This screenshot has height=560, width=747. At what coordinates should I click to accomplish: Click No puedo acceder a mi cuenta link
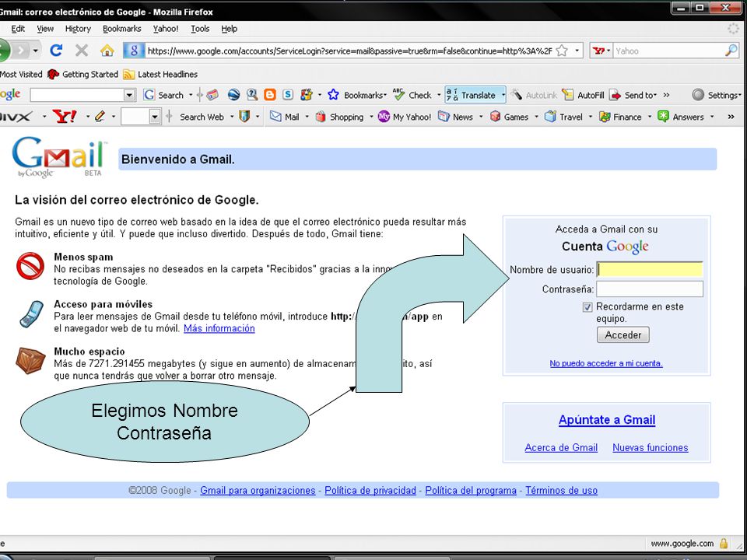coord(606,363)
